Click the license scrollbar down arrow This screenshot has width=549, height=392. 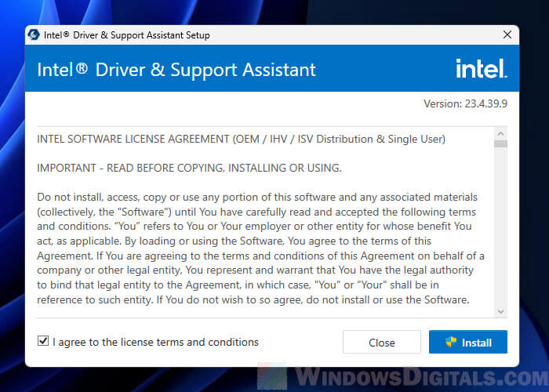(500, 311)
